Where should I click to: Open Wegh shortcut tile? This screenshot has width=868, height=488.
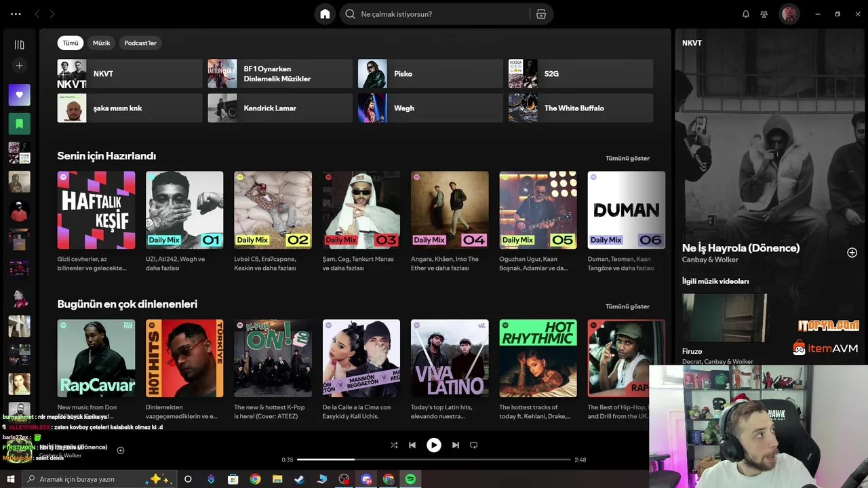pos(431,108)
